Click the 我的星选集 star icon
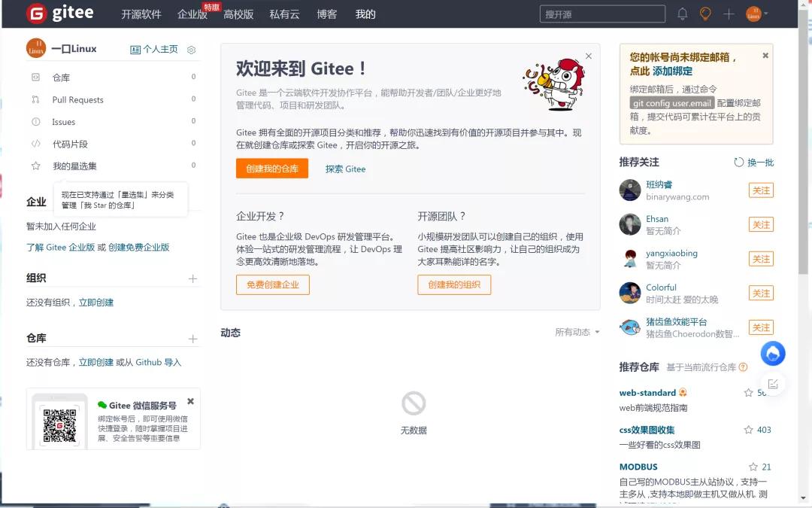The image size is (812, 508). click(x=36, y=166)
